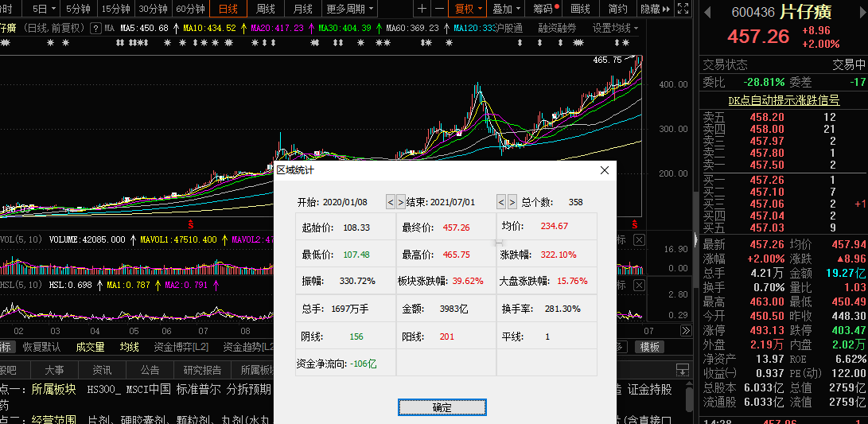868x424 pixels.
Task: Step the start date forward with > arrow
Action: point(400,202)
